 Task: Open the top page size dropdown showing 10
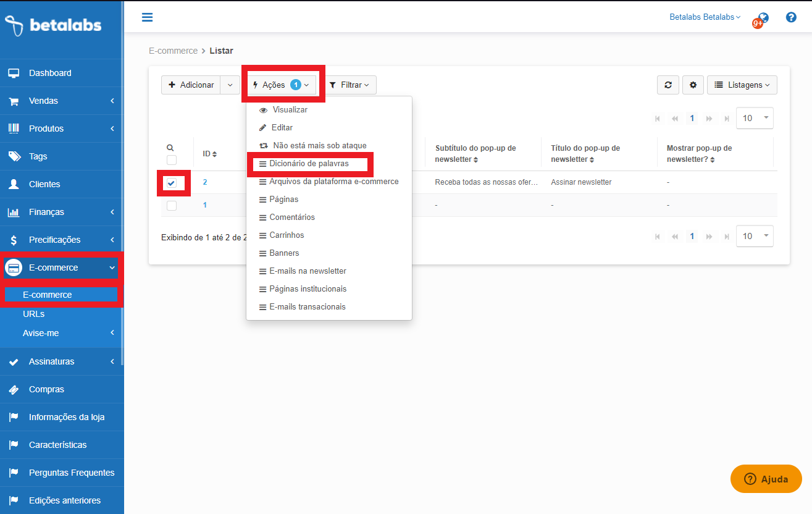(755, 118)
